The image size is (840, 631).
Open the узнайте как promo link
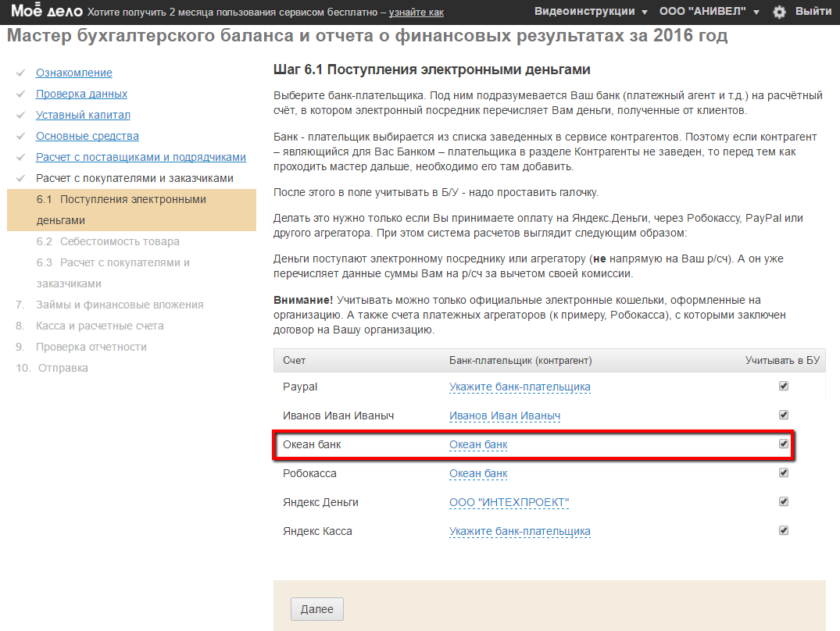tap(416, 12)
